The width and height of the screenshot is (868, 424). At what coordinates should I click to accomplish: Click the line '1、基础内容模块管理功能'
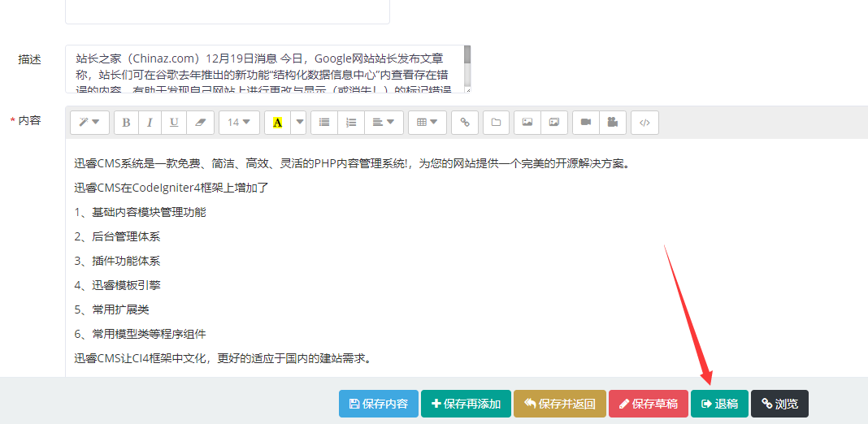[140, 212]
